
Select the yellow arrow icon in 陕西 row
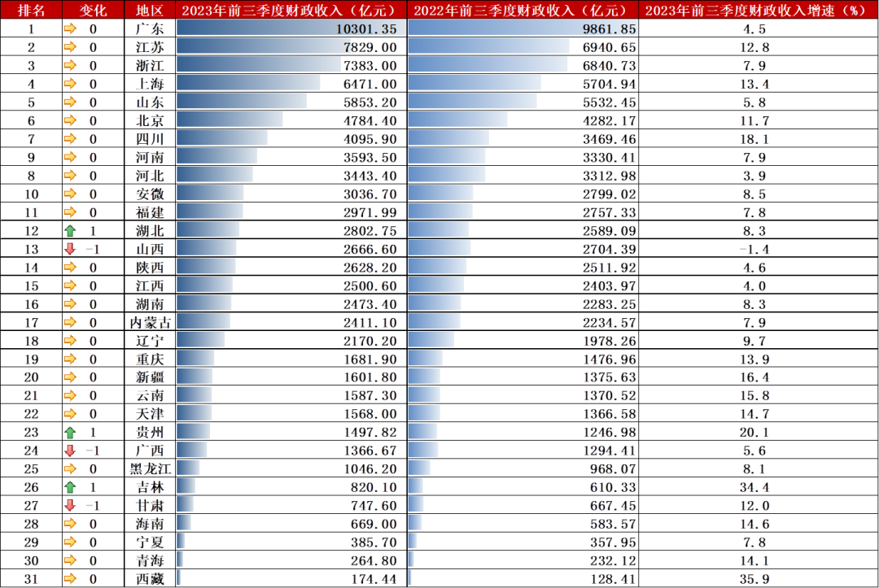(70, 267)
